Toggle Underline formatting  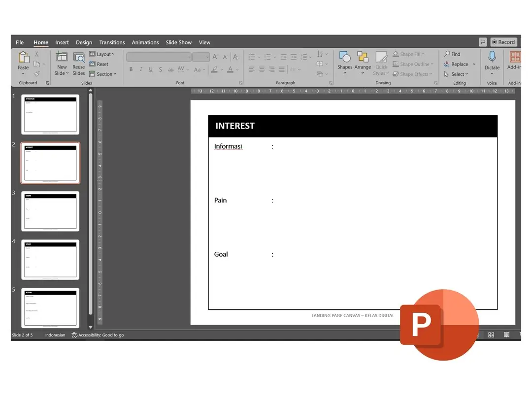click(x=151, y=69)
